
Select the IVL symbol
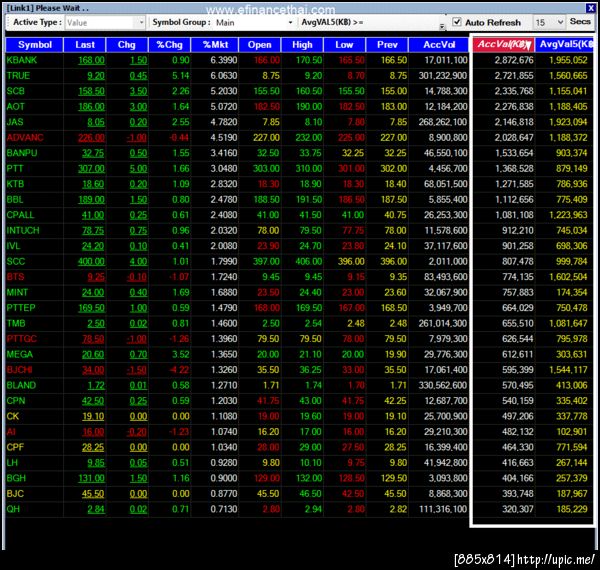click(13, 246)
